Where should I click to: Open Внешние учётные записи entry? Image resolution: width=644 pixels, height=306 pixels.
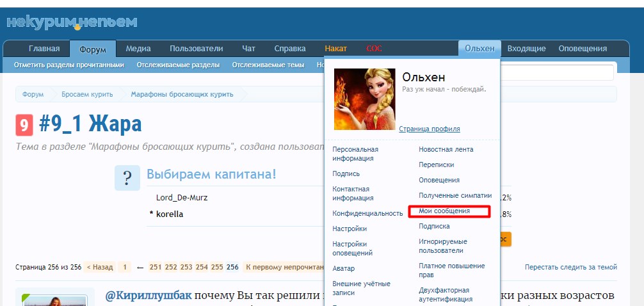(361, 288)
